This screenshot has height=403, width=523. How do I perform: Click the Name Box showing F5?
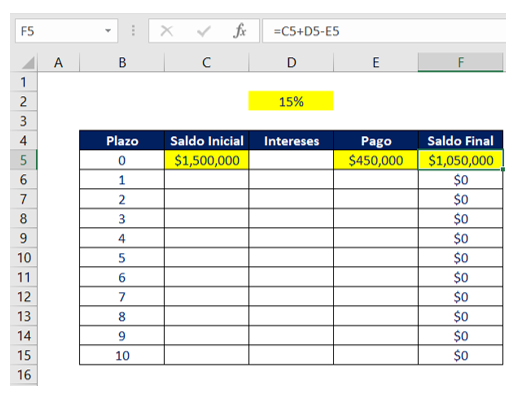(x=66, y=31)
